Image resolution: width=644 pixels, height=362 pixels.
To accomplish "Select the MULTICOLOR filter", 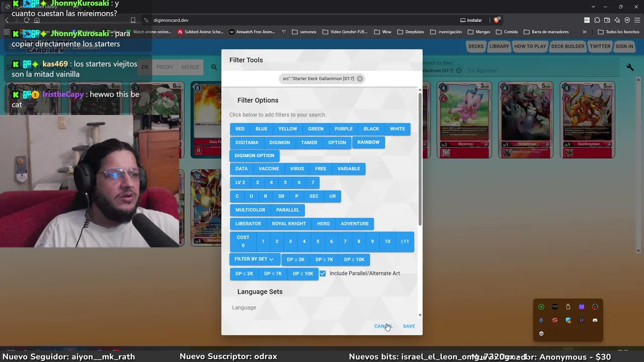I will [x=250, y=210].
